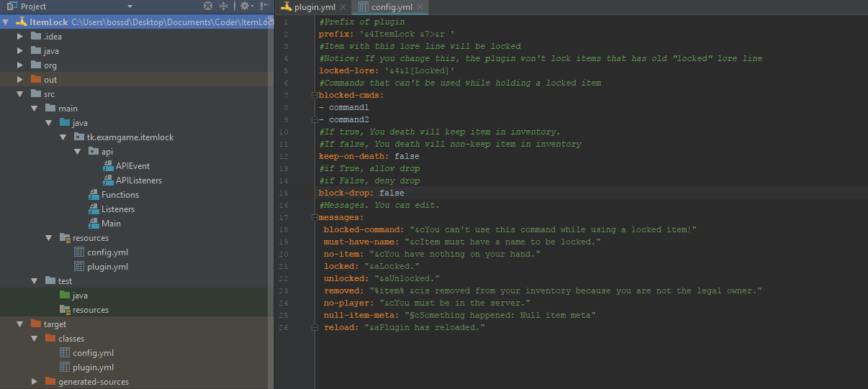Click the target folder icon

pyautogui.click(x=36, y=324)
